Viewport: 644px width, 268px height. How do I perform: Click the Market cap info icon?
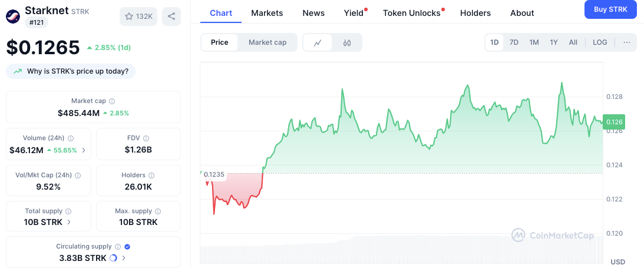tap(112, 101)
